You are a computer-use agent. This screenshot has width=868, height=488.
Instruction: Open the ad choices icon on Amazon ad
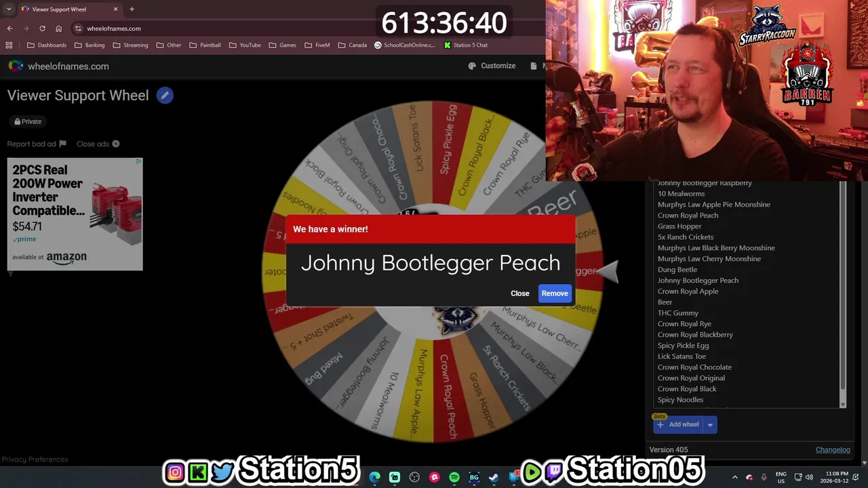[138, 162]
